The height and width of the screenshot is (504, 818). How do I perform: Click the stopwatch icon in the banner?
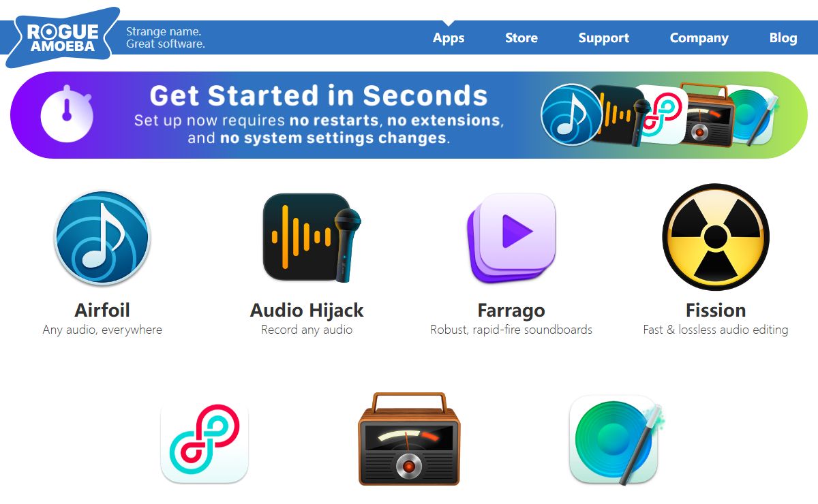67,114
